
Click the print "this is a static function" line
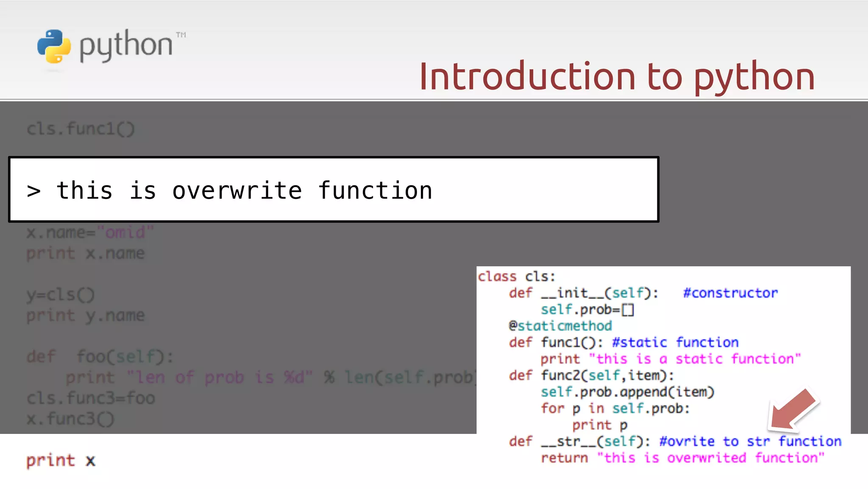pyautogui.click(x=671, y=359)
